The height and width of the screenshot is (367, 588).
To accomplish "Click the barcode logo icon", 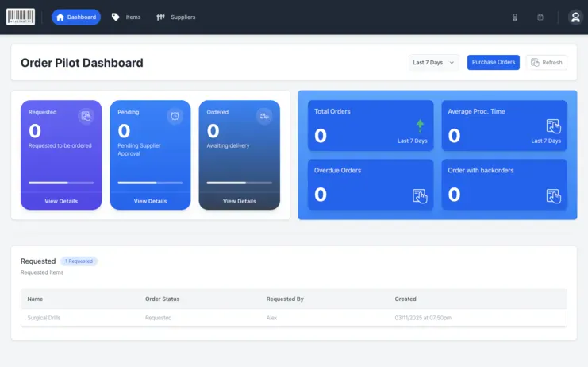I will pos(21,17).
